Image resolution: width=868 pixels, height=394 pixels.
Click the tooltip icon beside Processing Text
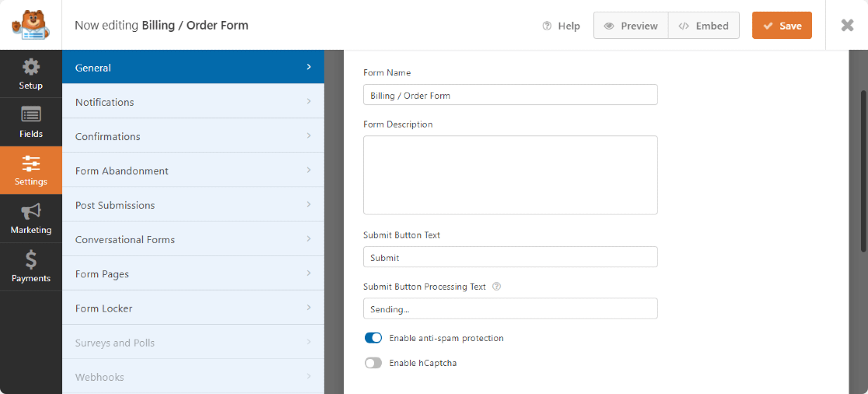click(497, 287)
